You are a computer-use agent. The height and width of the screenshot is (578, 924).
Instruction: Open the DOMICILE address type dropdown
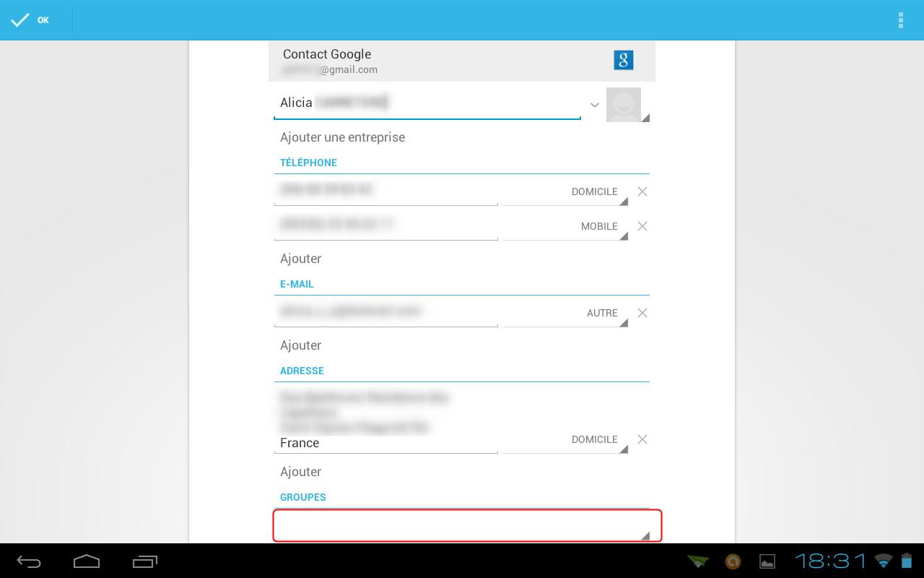(566, 440)
